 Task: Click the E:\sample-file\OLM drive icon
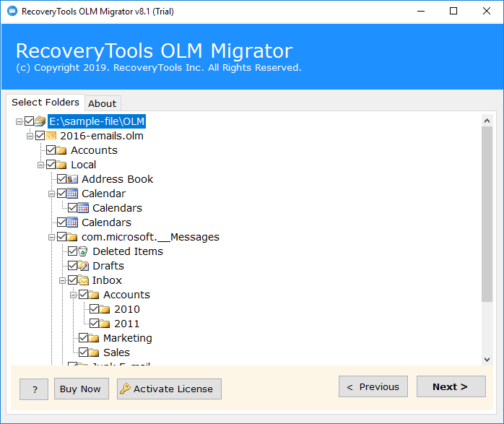[40, 121]
